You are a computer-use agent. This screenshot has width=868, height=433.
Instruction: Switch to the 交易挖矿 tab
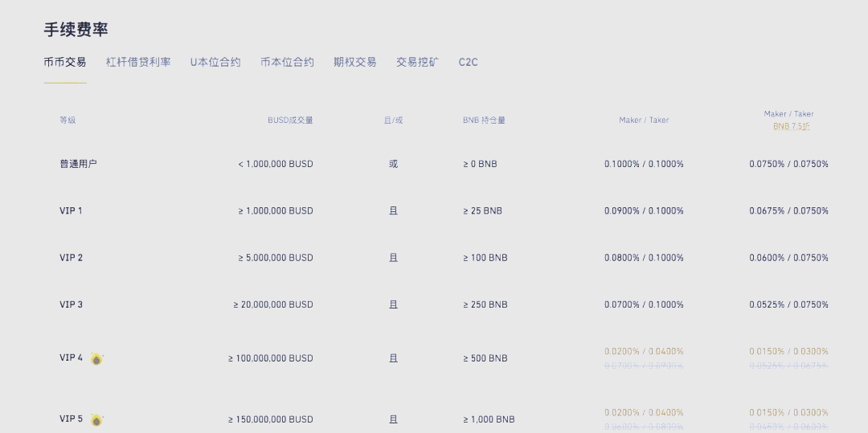click(417, 62)
